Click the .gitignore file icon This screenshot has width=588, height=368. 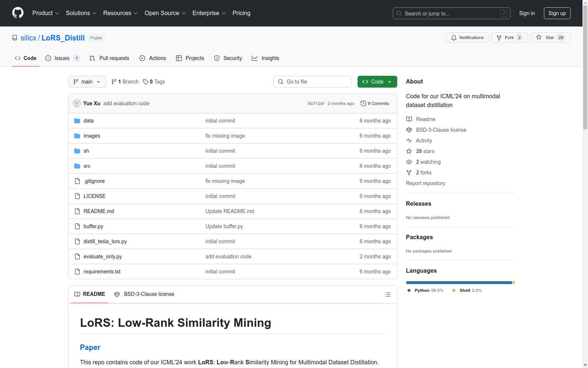(77, 181)
